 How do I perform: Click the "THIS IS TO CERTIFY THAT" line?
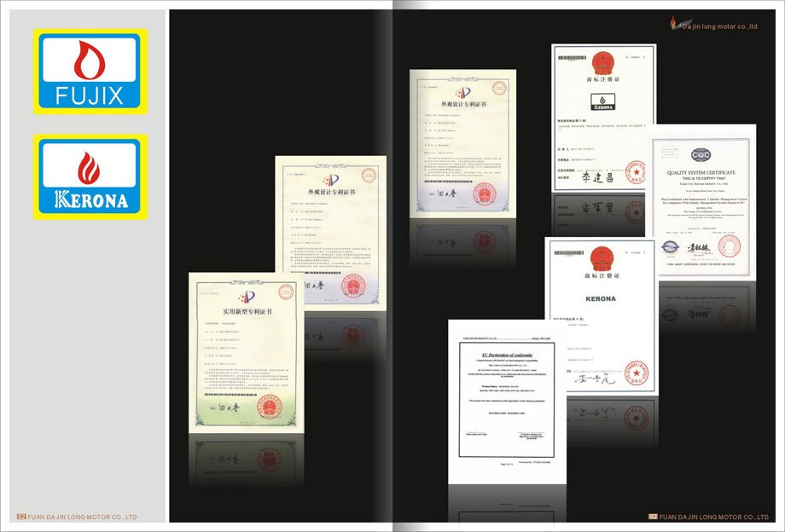point(703,178)
